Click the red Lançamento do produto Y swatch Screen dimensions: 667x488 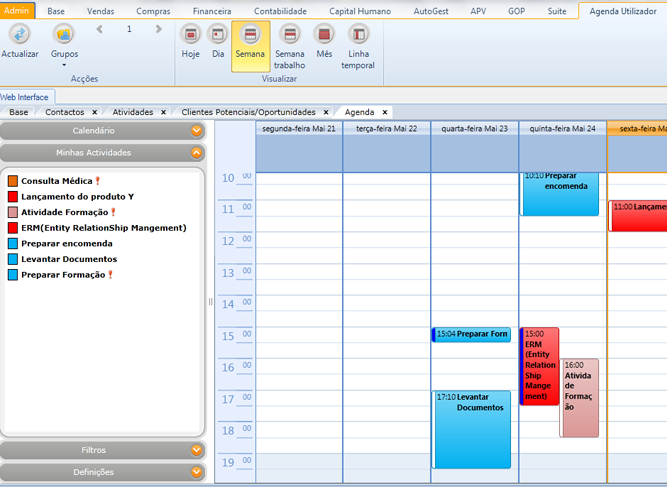[13, 197]
